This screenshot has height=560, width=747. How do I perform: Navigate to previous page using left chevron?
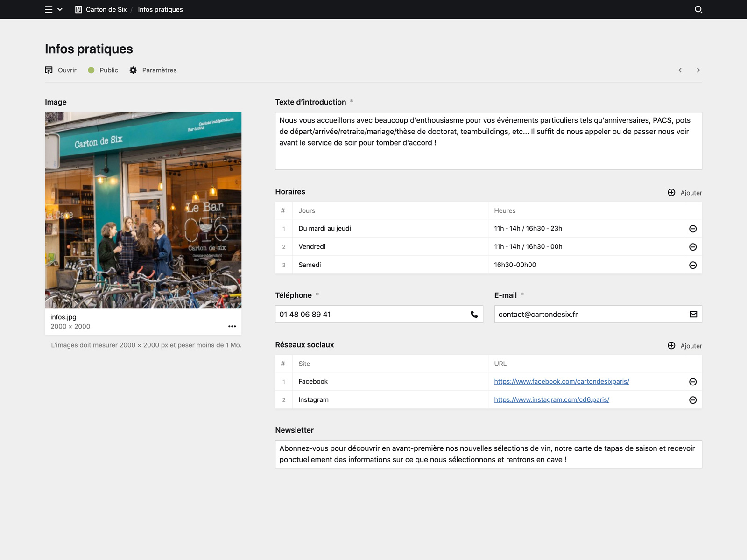pos(680,70)
